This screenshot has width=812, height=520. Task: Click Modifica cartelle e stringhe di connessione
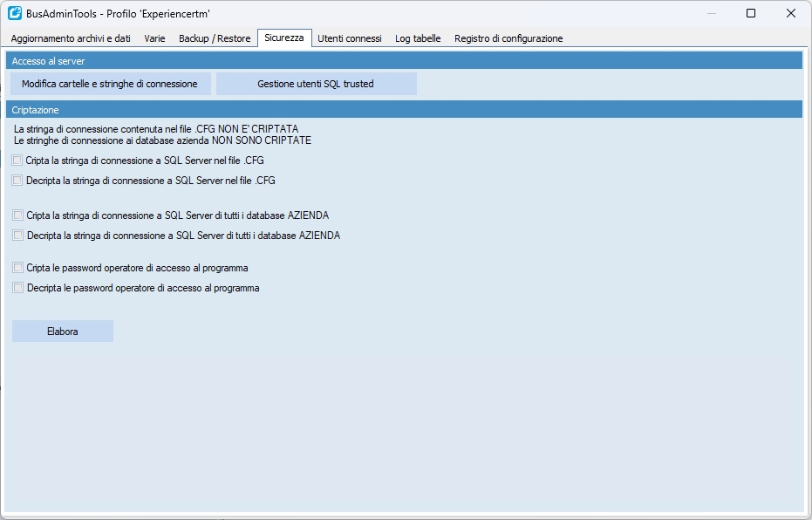click(x=110, y=84)
